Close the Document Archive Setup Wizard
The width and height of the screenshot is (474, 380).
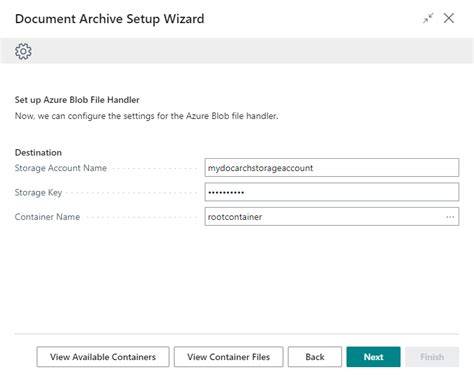[x=449, y=18]
